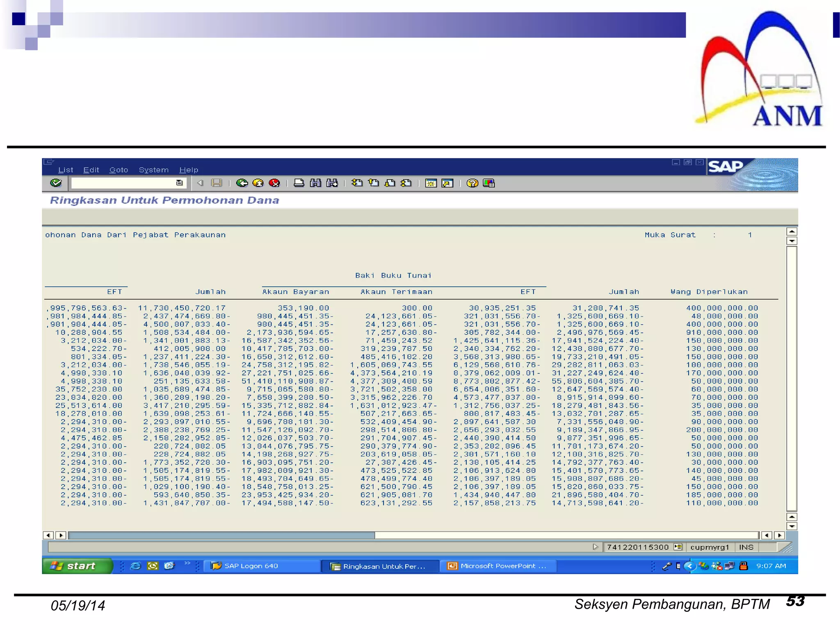Viewport: 840px width, 630px height.
Task: Click the First Page icon
Action: (357, 183)
